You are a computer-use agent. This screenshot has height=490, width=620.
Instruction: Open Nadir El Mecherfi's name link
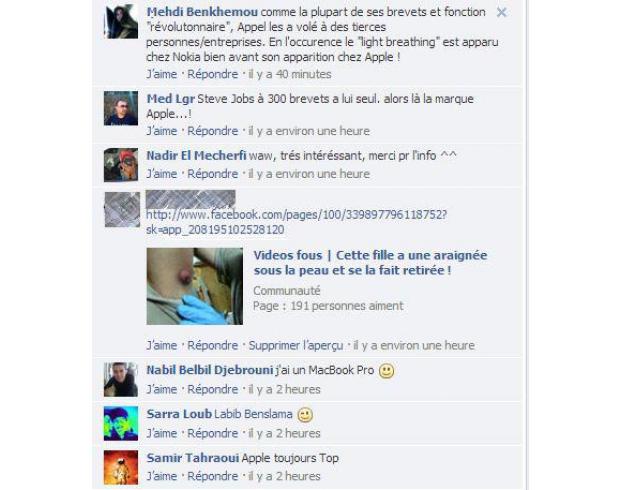click(x=196, y=156)
